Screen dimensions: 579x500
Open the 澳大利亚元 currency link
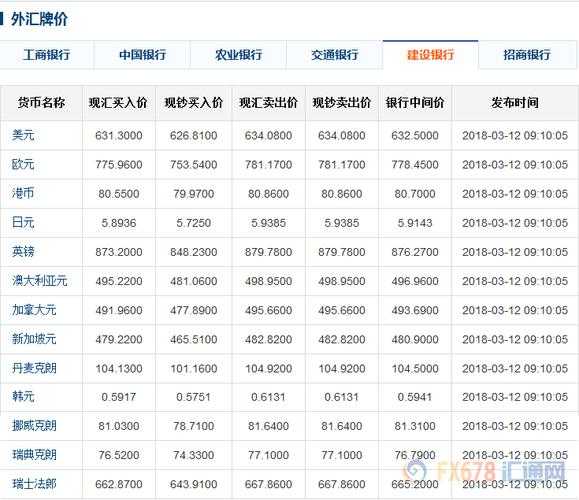(x=40, y=281)
